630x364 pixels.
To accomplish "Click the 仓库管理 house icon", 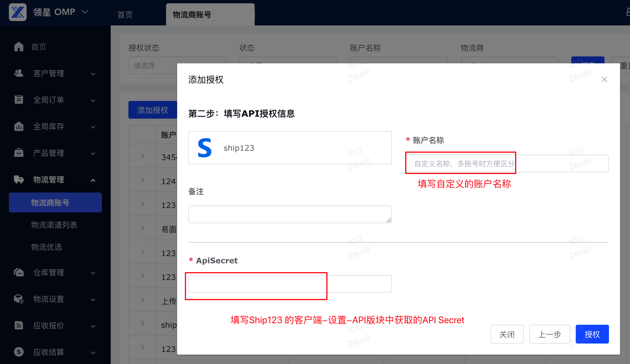I will point(19,272).
